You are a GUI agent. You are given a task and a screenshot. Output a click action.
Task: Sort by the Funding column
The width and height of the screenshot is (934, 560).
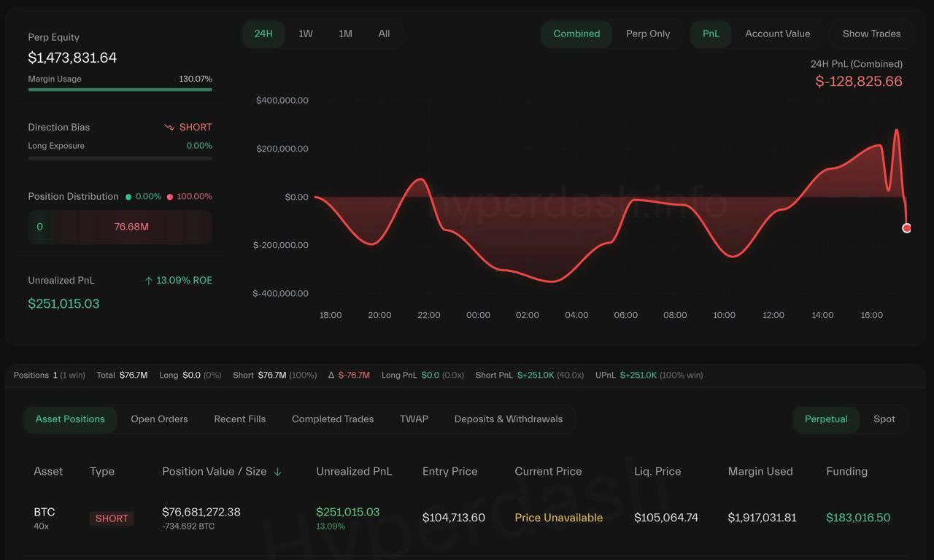(x=846, y=472)
